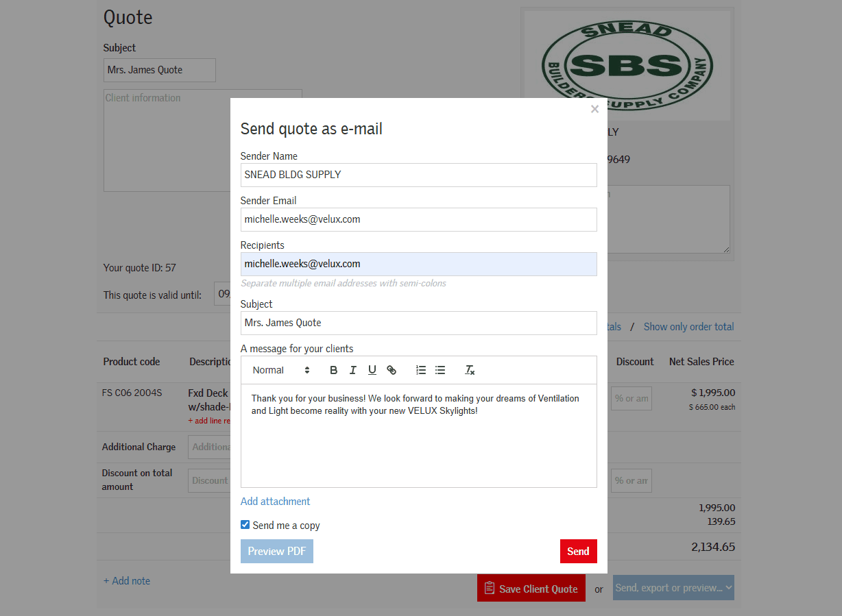Insert a link via toolbar icon
842x616 pixels.
click(x=392, y=370)
